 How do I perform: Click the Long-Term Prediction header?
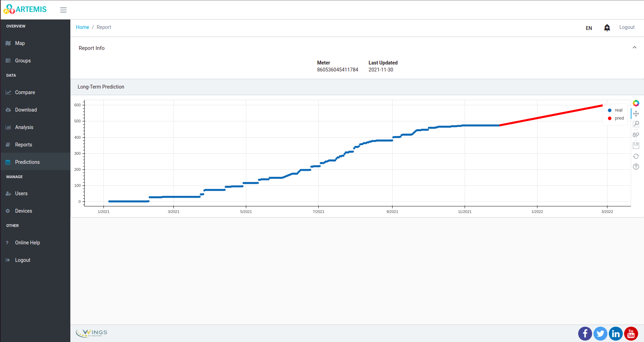pos(101,87)
